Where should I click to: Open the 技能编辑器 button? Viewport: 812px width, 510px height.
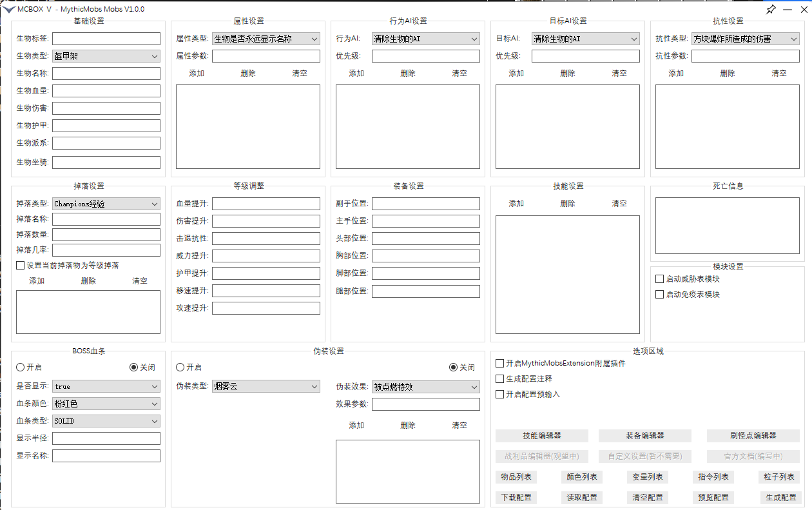(x=542, y=436)
